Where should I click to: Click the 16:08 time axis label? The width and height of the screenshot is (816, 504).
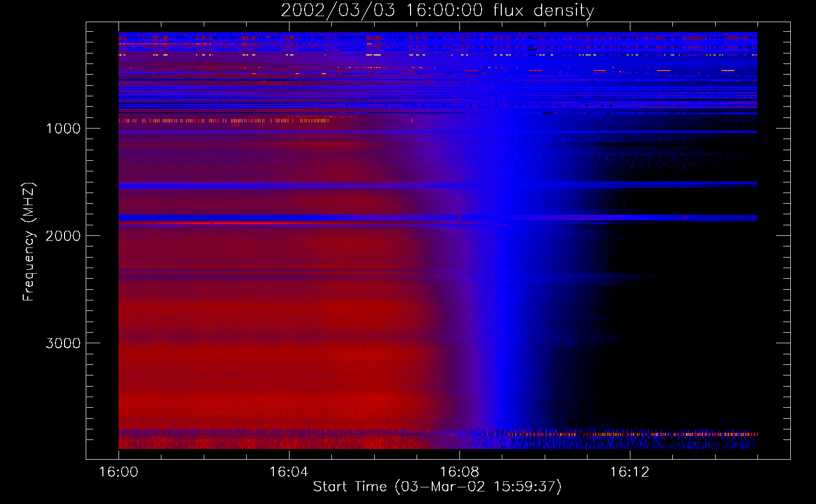point(459,472)
